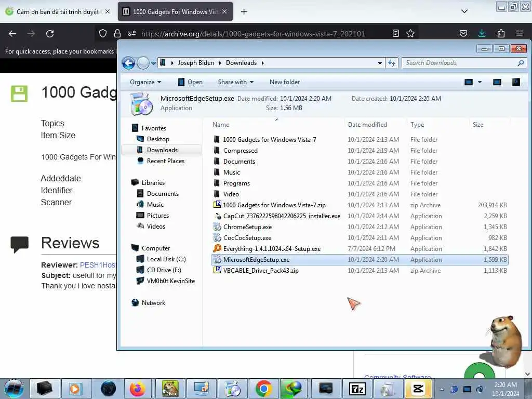This screenshot has width=532, height=399.
Task: Open the Pictures library in sidebar
Action: [158, 216]
